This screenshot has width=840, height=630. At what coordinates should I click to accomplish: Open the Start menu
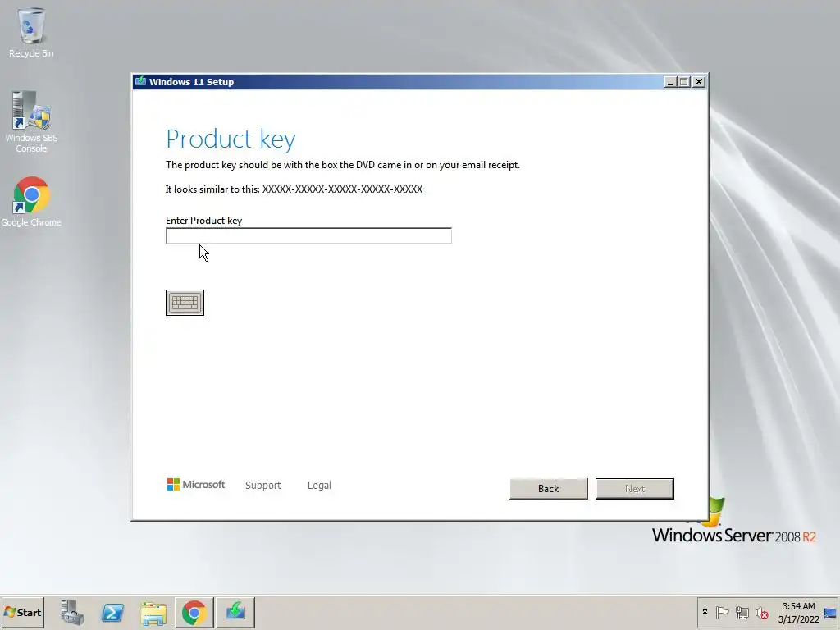[x=22, y=612]
